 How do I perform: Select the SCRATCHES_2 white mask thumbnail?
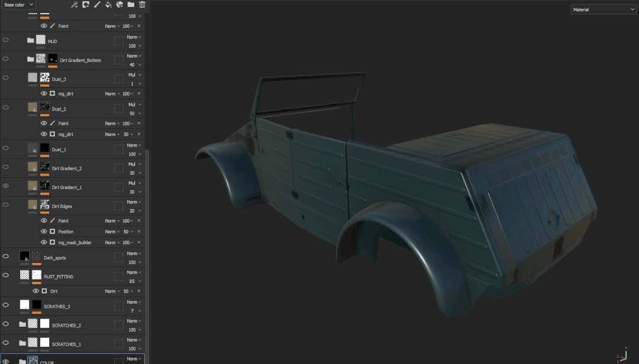point(45,324)
